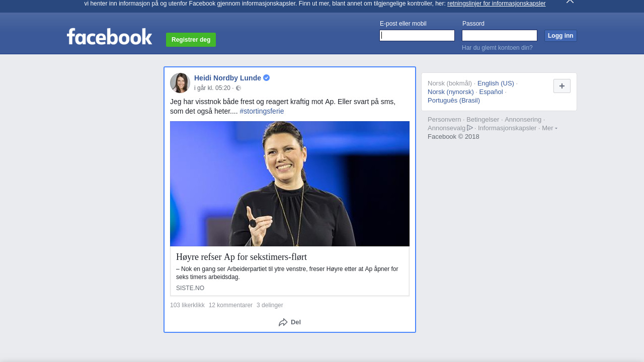Click the article description text

point(287,273)
